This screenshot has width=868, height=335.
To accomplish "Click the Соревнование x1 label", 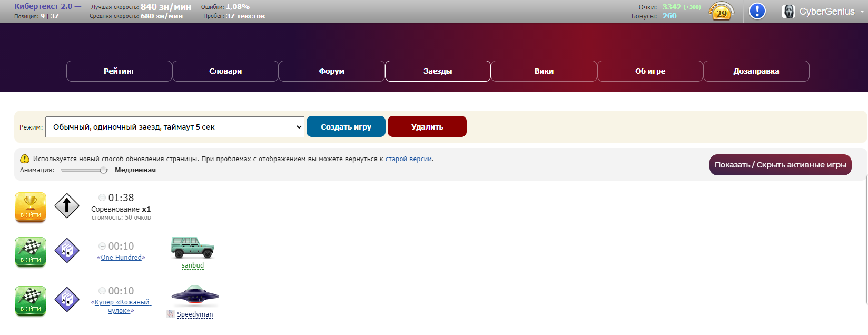I will (x=121, y=209).
